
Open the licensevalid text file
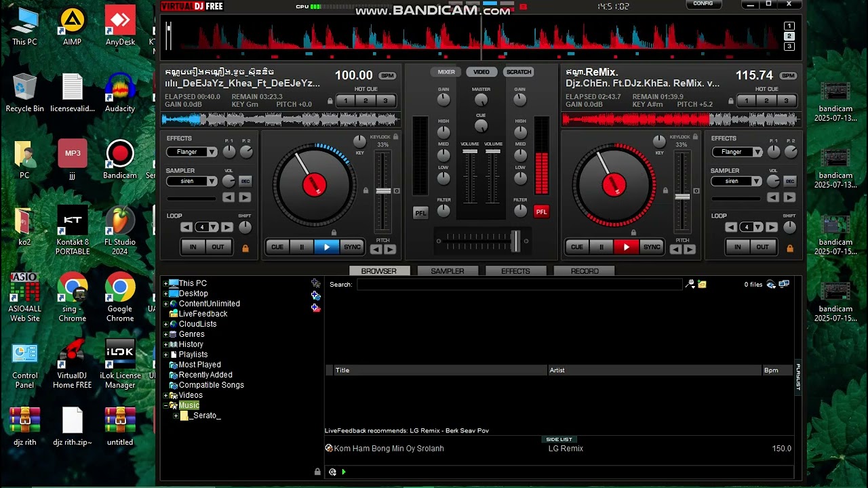pyautogui.click(x=72, y=94)
